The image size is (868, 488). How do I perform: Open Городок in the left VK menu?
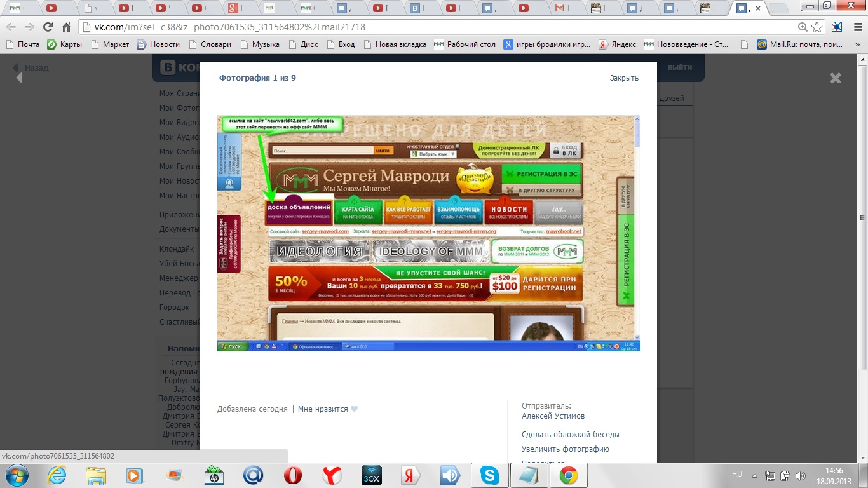pos(175,308)
